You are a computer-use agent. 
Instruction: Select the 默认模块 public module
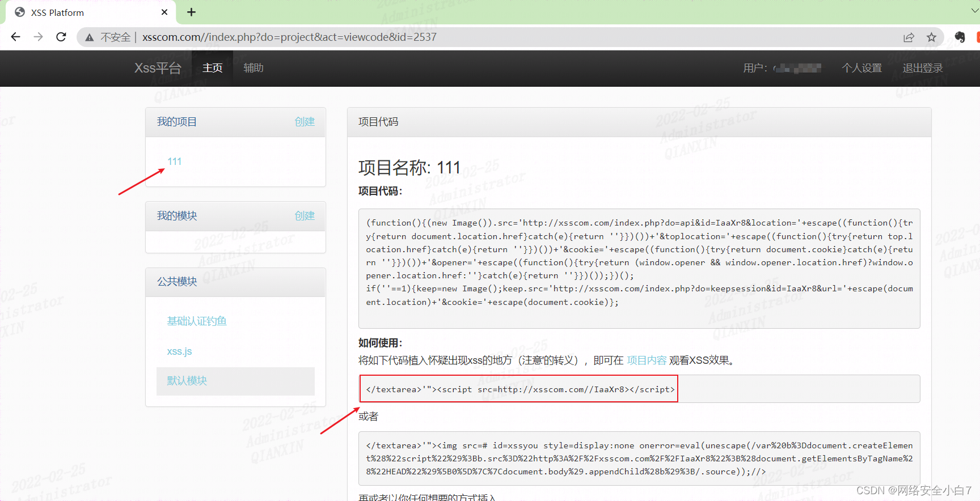pyautogui.click(x=236, y=381)
